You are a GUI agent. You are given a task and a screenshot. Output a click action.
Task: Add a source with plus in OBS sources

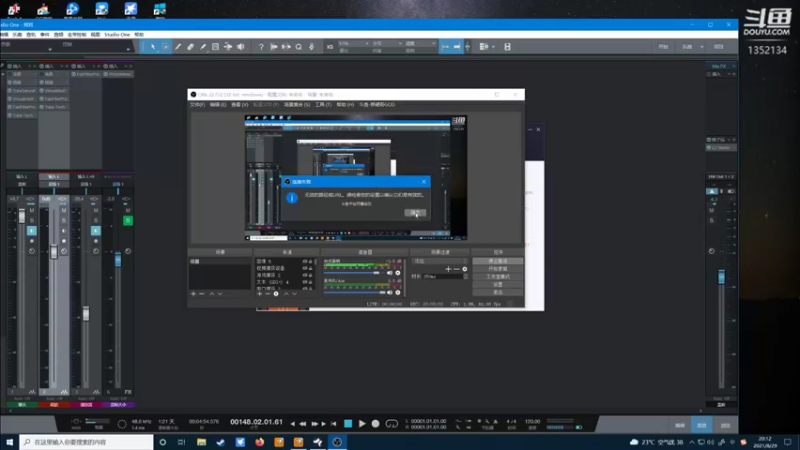pyautogui.click(x=259, y=294)
